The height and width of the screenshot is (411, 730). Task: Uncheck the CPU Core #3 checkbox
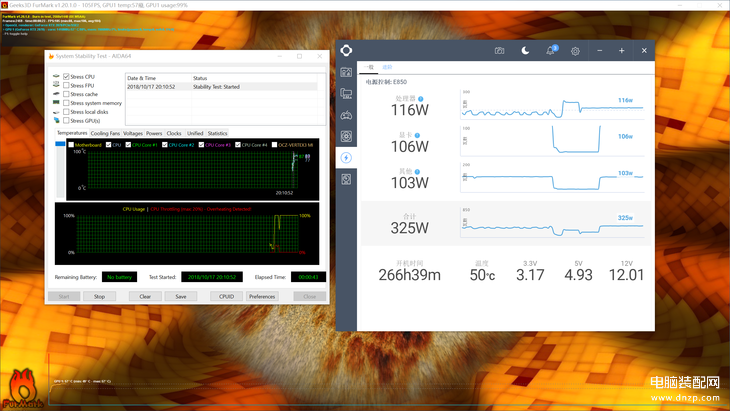201,145
